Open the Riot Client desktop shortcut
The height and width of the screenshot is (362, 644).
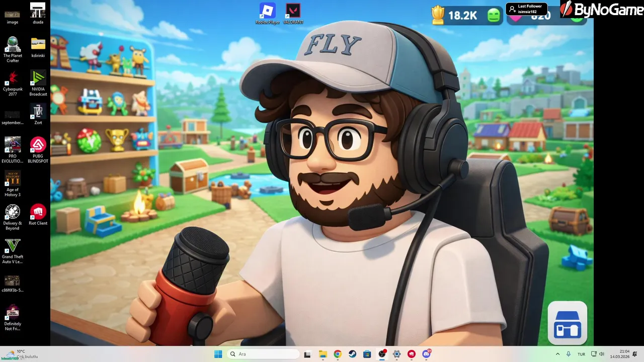coord(38,215)
